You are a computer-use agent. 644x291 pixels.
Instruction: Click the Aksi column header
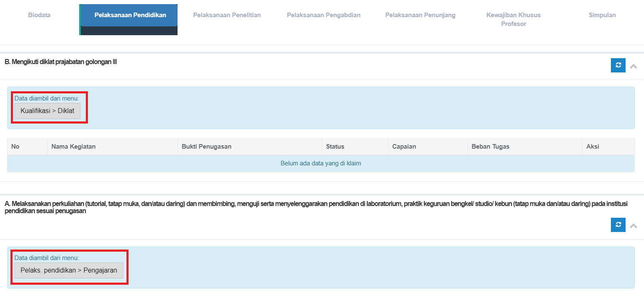coord(608,147)
